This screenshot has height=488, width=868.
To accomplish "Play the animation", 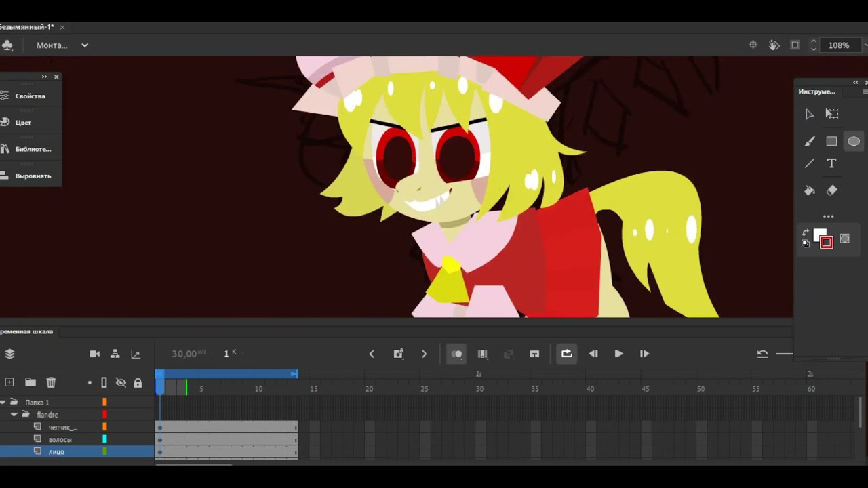I will [x=618, y=354].
